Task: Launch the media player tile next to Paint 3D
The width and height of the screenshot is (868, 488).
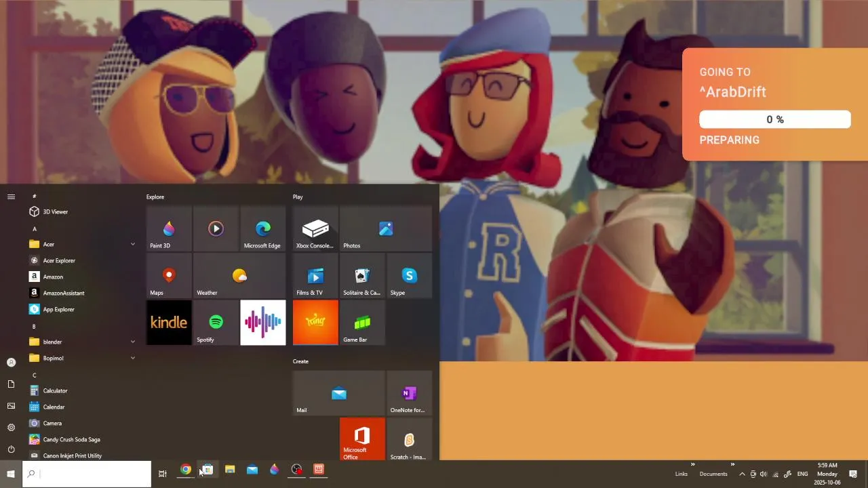Action: click(216, 229)
